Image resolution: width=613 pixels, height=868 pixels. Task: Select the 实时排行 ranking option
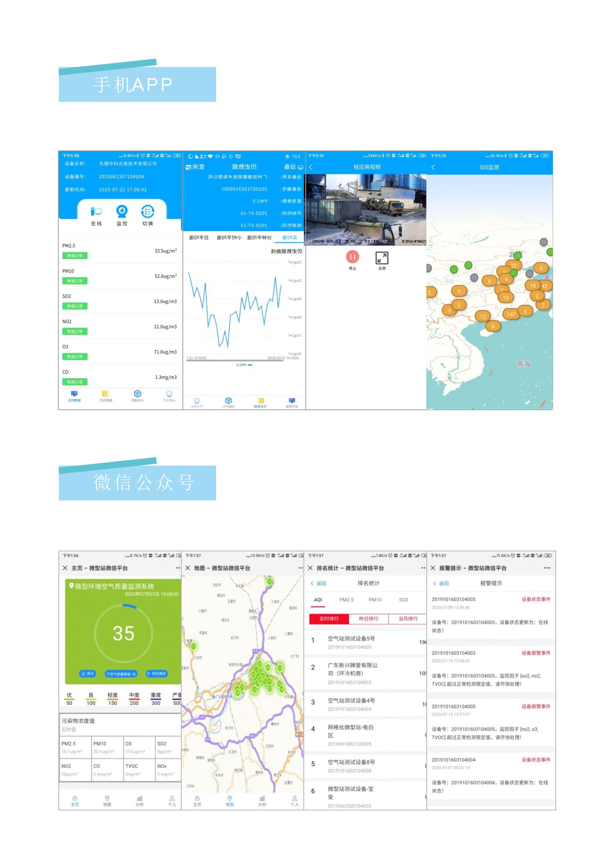pos(329,619)
